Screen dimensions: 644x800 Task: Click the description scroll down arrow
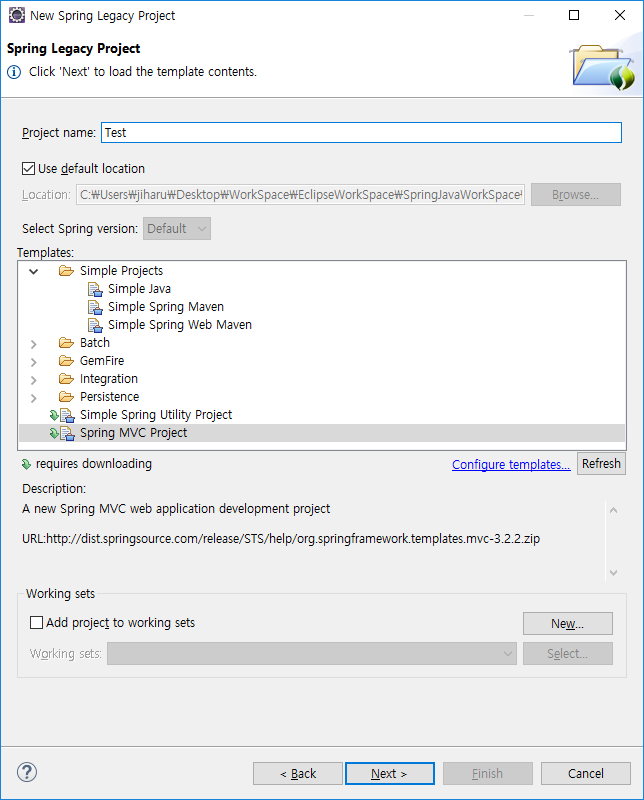coord(613,572)
